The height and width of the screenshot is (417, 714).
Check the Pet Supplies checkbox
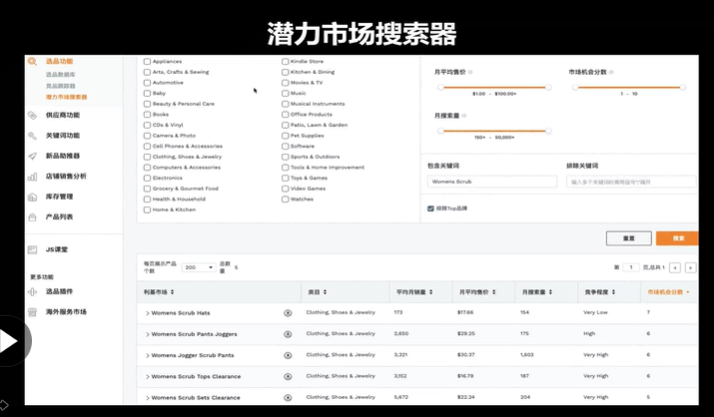[x=285, y=136]
